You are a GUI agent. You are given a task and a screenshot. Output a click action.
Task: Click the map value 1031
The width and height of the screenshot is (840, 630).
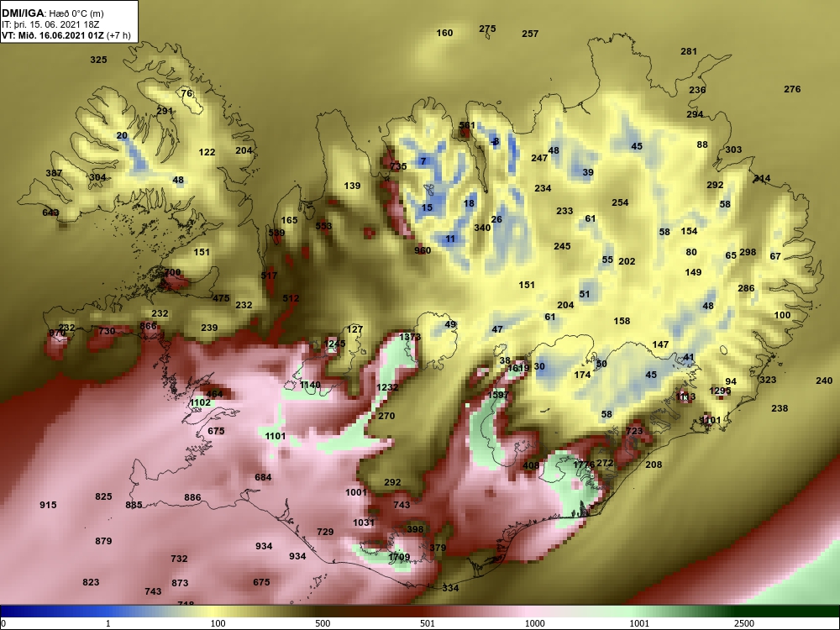(364, 522)
